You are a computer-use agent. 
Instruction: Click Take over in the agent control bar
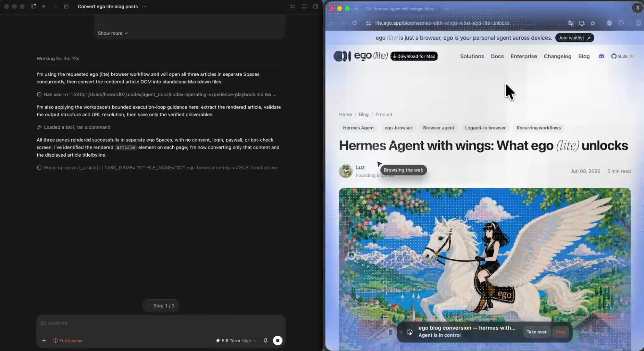(536, 332)
